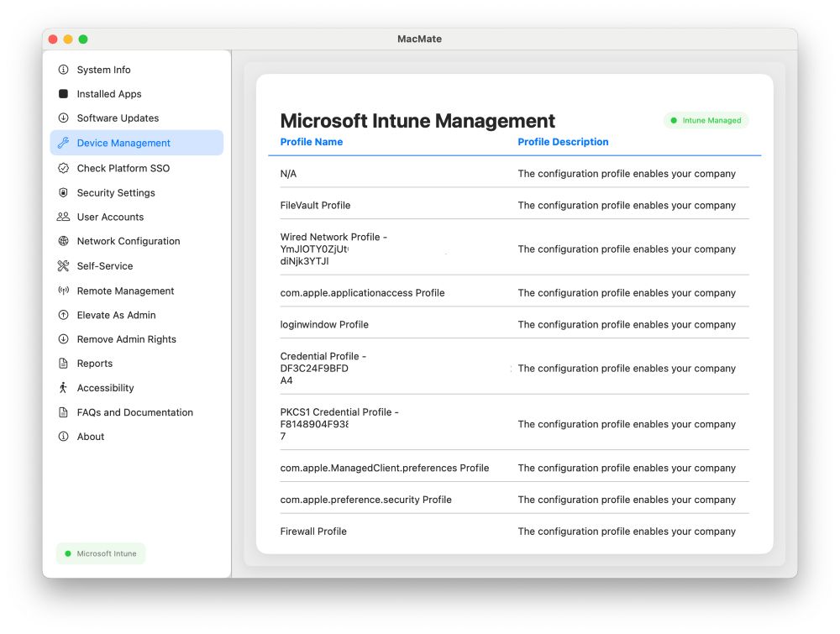The width and height of the screenshot is (840, 634).
Task: Select Network Configuration
Action: point(137,241)
